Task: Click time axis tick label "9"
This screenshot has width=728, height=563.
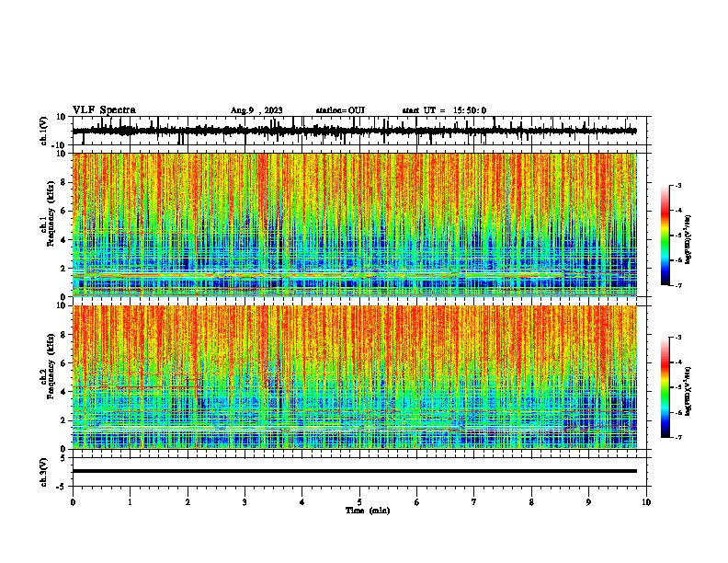Action: (588, 502)
